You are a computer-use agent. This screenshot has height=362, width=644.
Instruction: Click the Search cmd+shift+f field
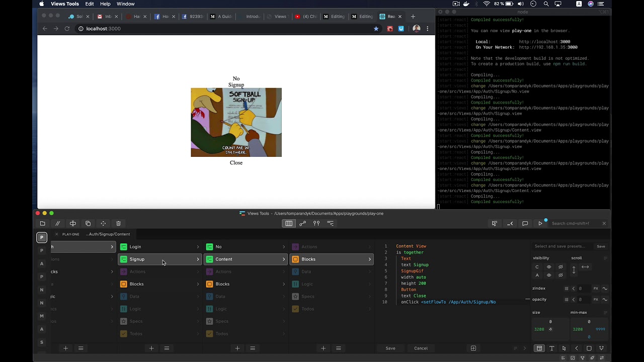pos(575,223)
